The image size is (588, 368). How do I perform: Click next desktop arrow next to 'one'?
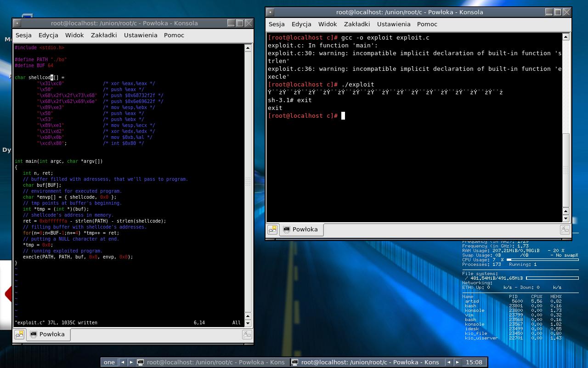point(131,362)
